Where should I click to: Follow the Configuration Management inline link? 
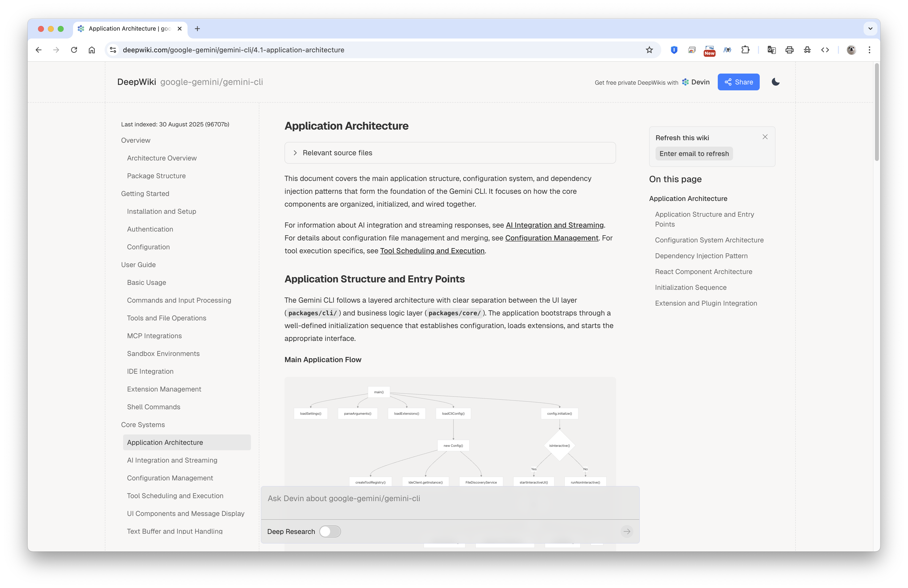(552, 238)
